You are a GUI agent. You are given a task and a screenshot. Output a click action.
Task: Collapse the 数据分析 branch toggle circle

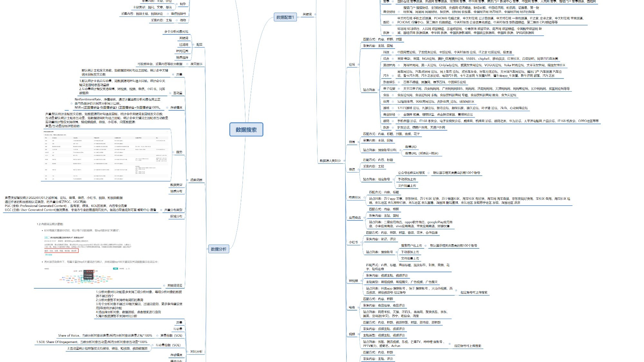coord(207,249)
